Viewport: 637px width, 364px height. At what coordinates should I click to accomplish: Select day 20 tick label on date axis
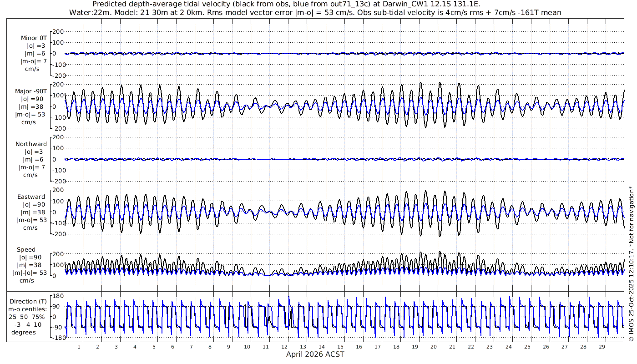click(434, 347)
